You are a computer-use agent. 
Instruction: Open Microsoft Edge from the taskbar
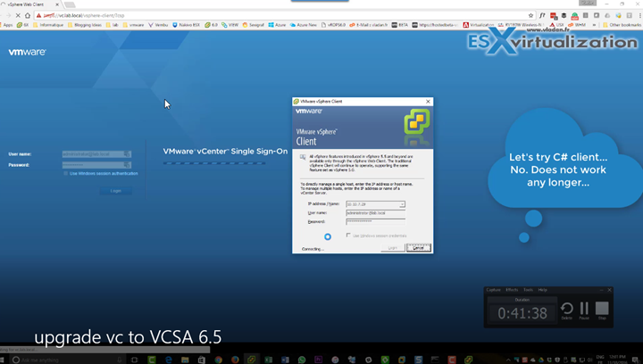168,360
